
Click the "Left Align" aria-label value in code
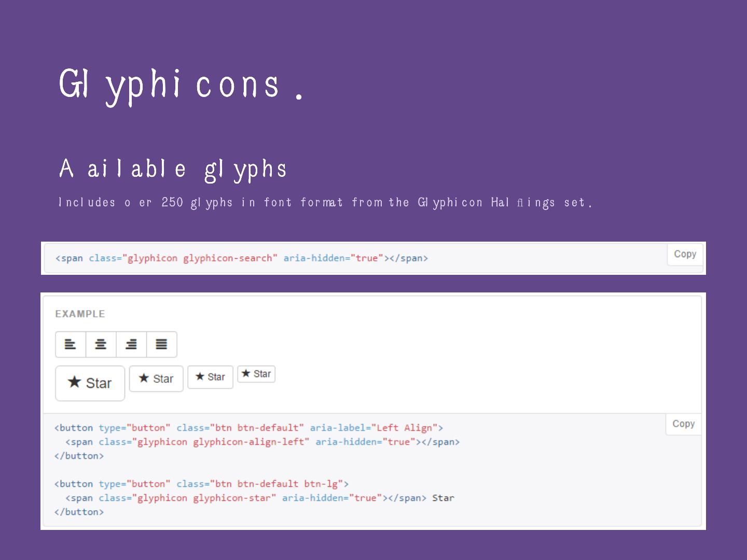pyautogui.click(x=404, y=428)
